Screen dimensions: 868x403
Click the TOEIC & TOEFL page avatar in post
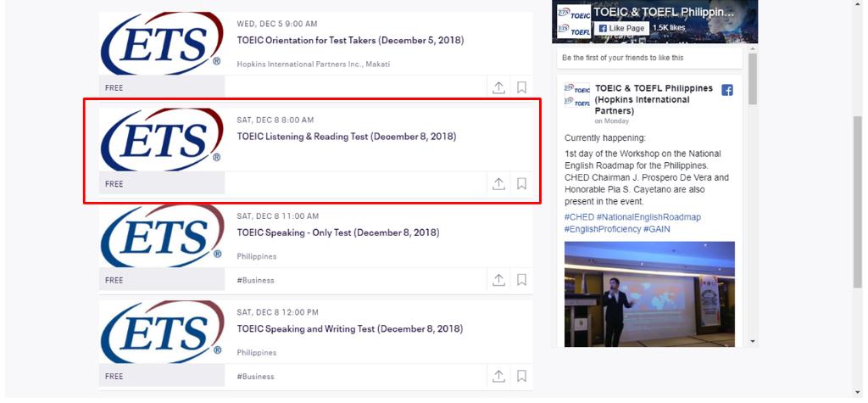pos(576,95)
